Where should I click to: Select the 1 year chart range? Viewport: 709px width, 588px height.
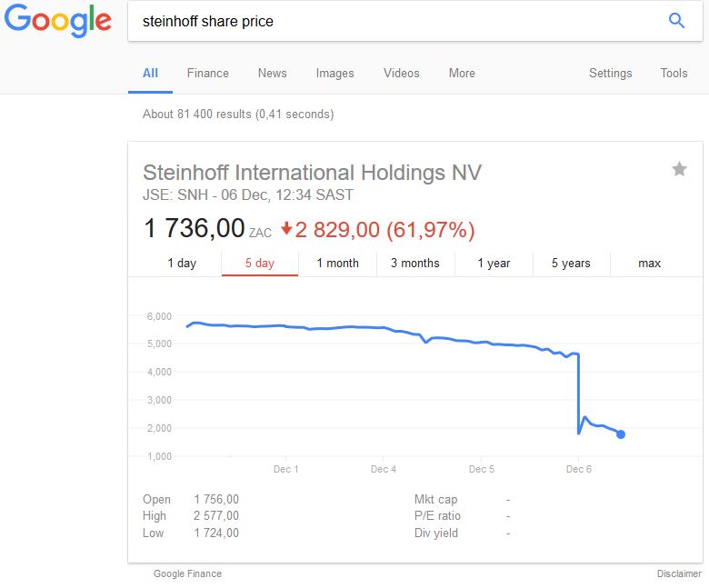(x=494, y=264)
